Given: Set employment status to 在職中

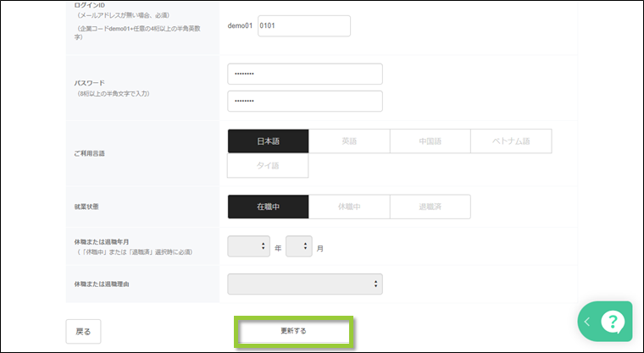Looking at the screenshot, I should [268, 207].
